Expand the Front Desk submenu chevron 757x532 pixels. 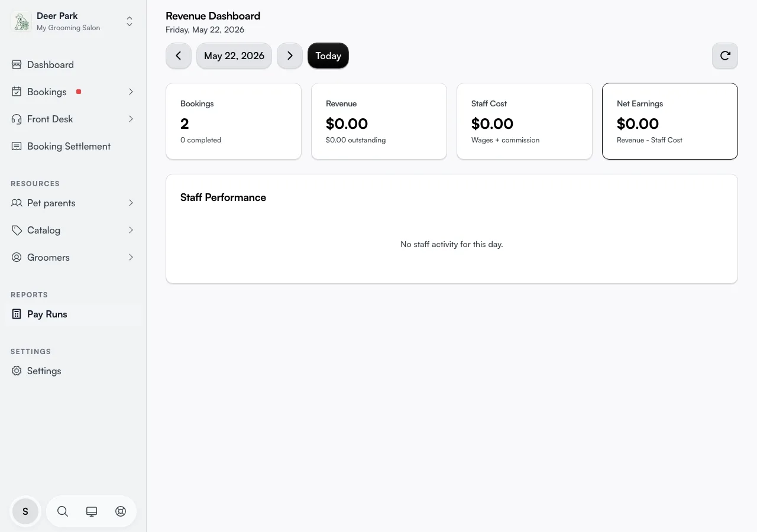pos(131,119)
